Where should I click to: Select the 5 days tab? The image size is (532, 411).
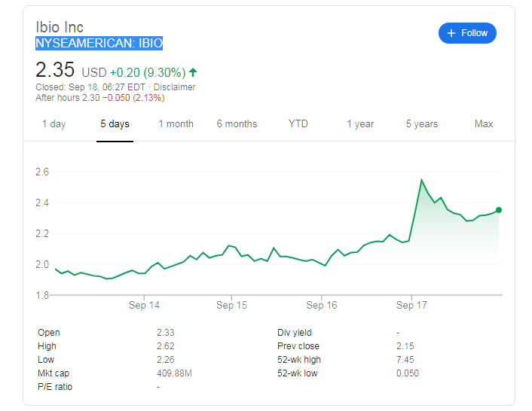pos(115,124)
